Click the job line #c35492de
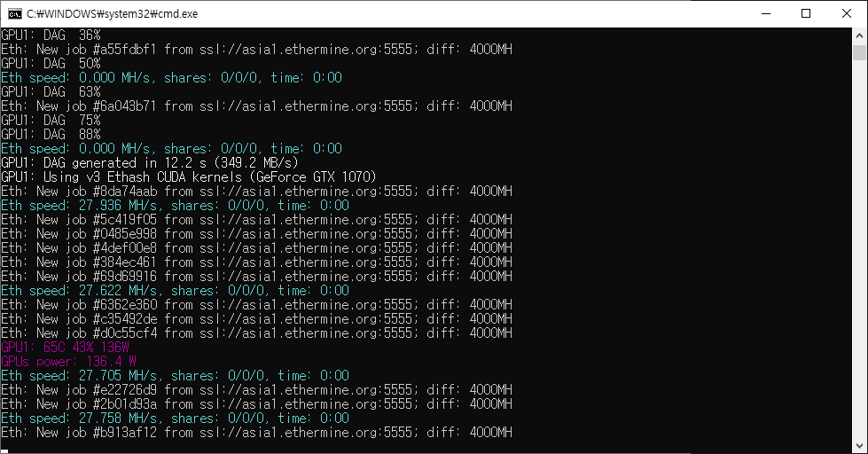This screenshot has height=454, width=868. tap(256, 319)
